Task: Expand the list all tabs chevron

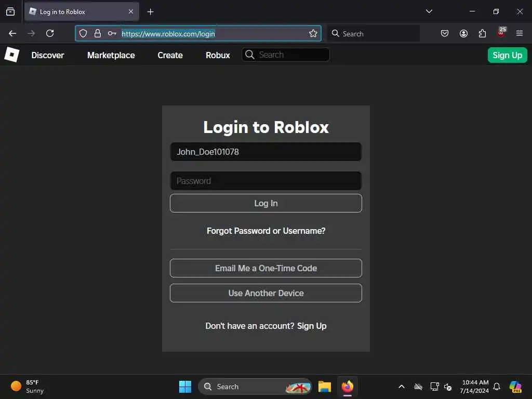Action: (429, 11)
